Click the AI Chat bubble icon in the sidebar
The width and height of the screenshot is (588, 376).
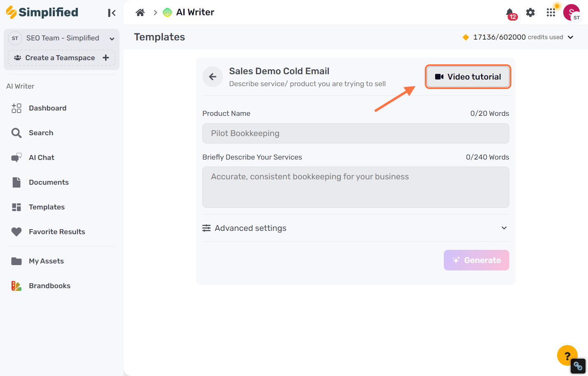[16, 157]
